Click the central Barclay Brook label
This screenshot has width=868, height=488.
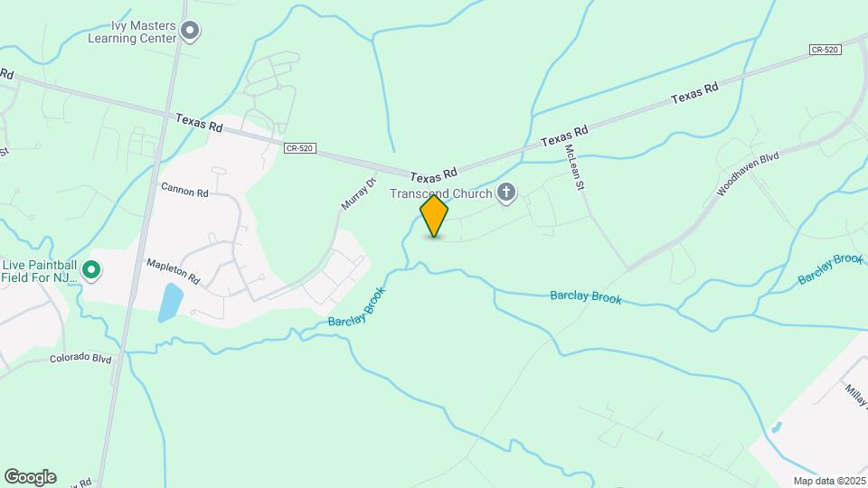pos(586,297)
